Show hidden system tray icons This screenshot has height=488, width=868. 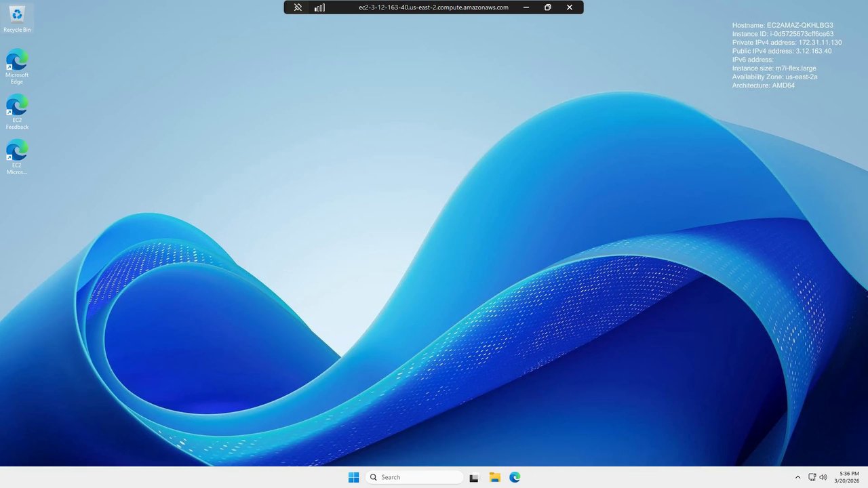coord(797,477)
